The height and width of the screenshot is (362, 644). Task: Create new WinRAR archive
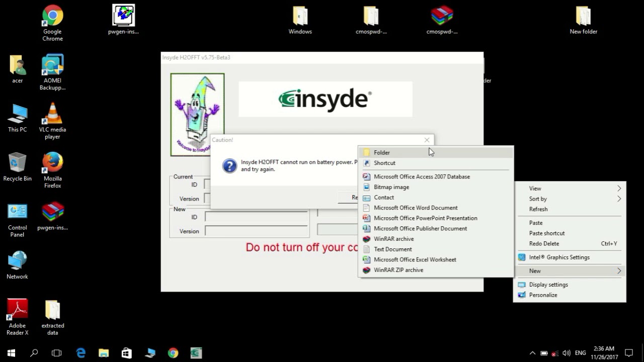(436, 239)
